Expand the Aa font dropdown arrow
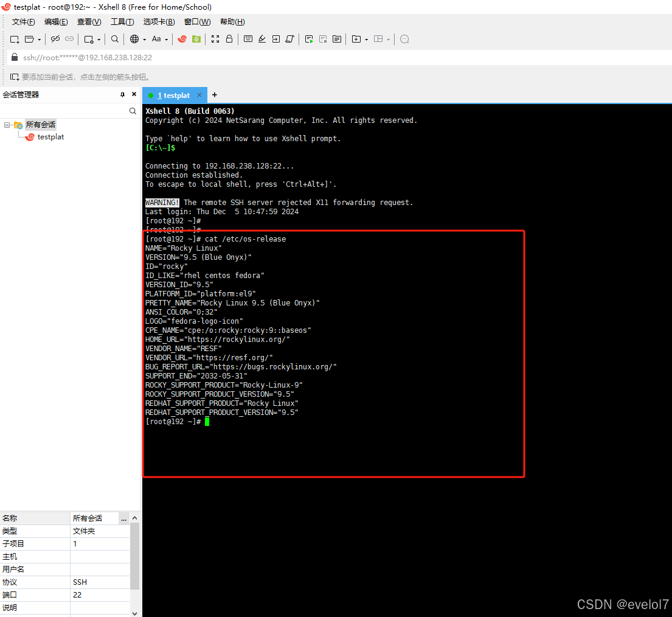 tap(167, 40)
